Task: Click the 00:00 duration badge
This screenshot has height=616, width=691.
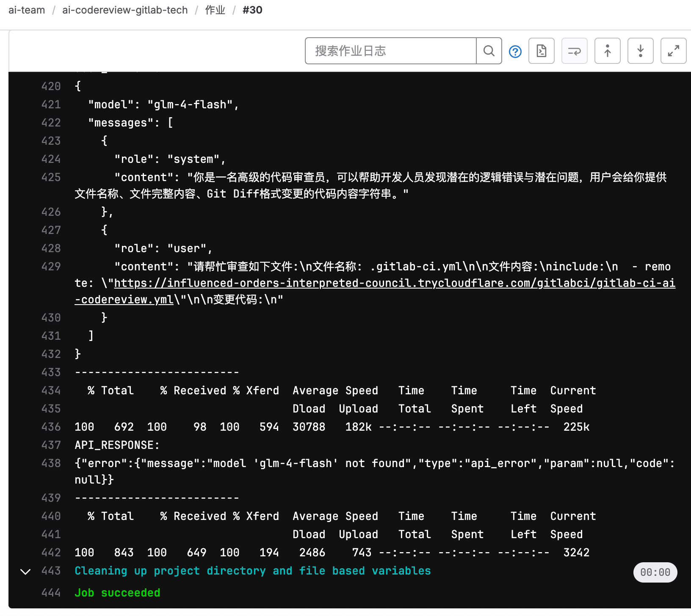Action: [x=655, y=572]
